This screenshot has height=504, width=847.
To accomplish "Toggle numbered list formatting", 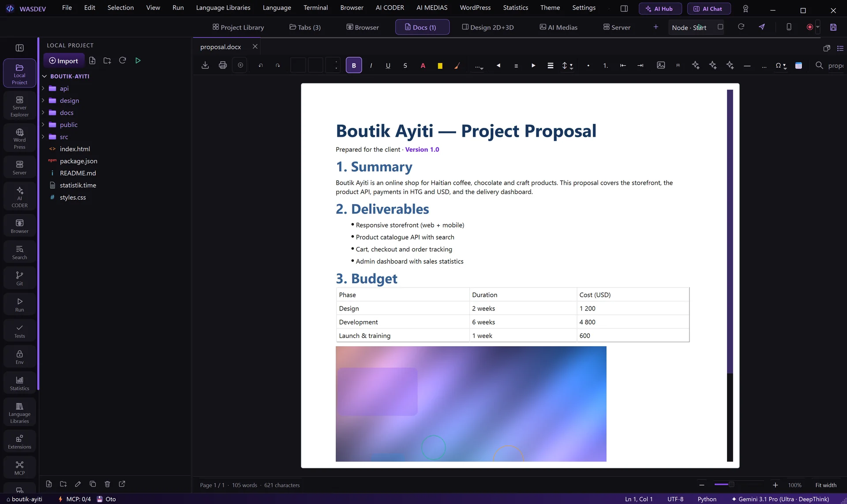I will (605, 65).
